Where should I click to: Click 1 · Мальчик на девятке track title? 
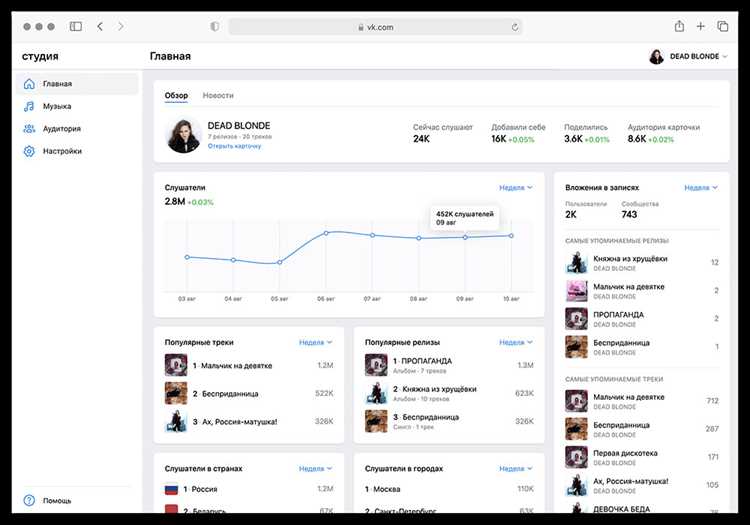click(x=232, y=366)
